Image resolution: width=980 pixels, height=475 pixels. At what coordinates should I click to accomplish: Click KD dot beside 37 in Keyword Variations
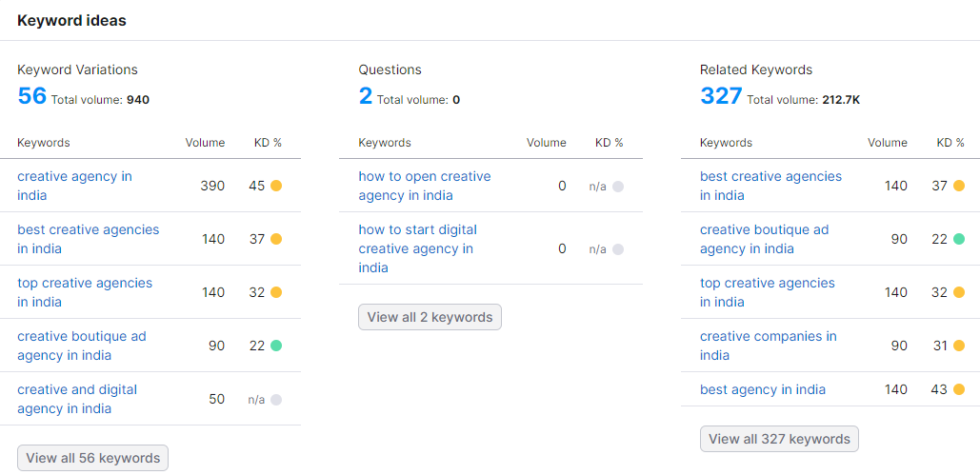276,239
